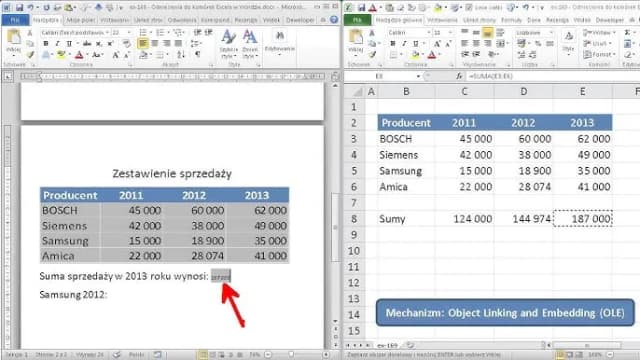Image resolution: width=640 pixels, height=360 pixels.
Task: Switch to Widok tab in Word
Action: tap(271, 20)
